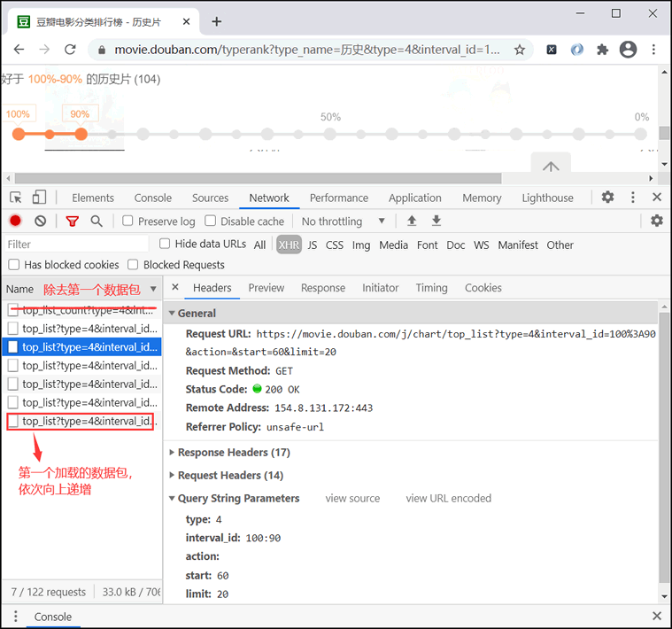Show the Cookies tab of request
Image resolution: width=672 pixels, height=629 pixels.
click(483, 288)
